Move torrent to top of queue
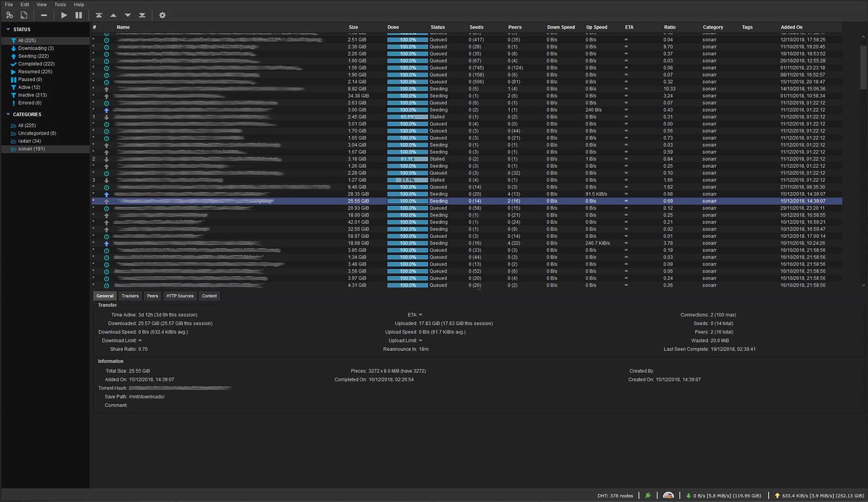Viewport: 868px width, 502px height. (99, 15)
